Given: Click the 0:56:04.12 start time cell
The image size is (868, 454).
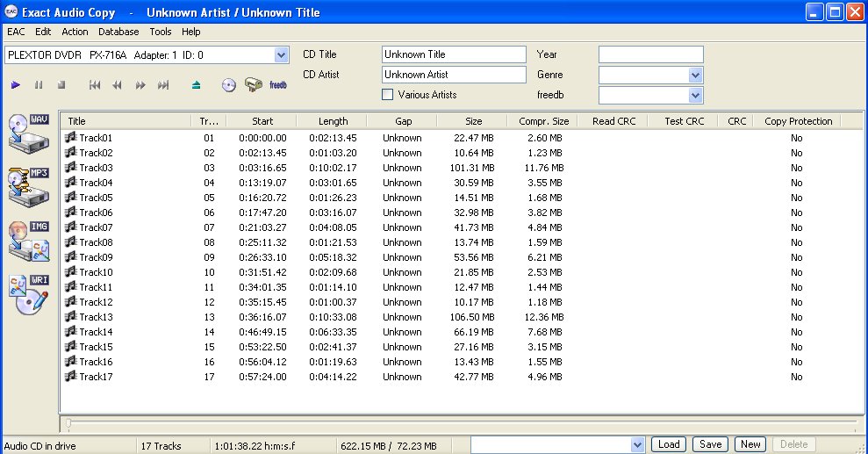Looking at the screenshot, I should click(262, 362).
